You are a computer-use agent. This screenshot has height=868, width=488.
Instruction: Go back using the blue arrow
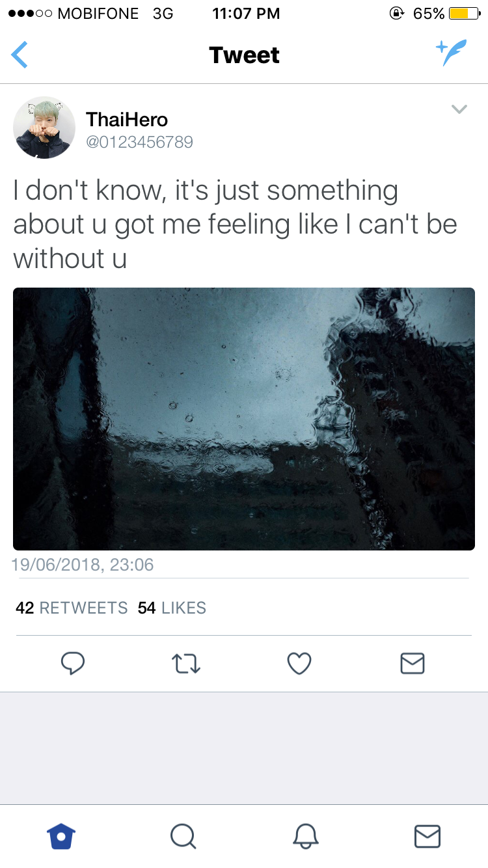coord(20,54)
